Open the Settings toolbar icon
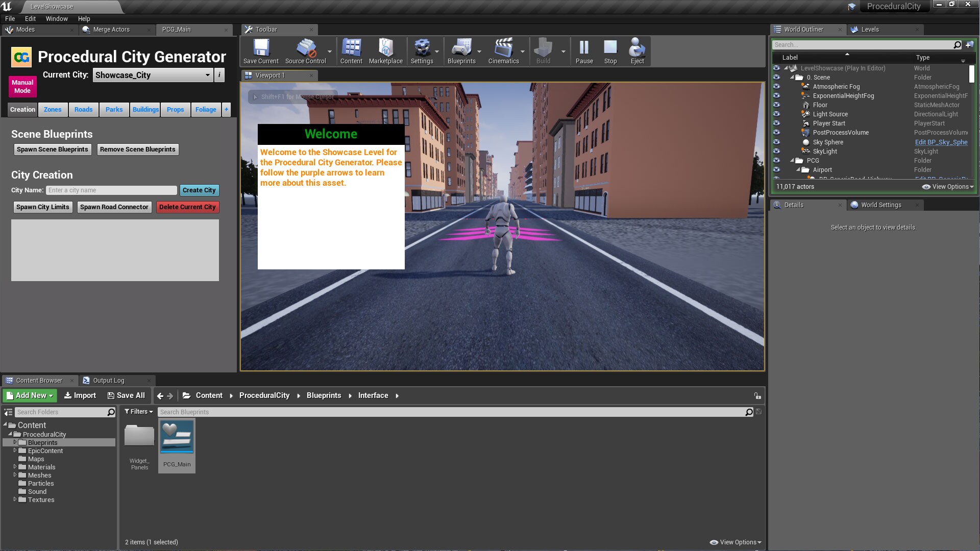 422,51
